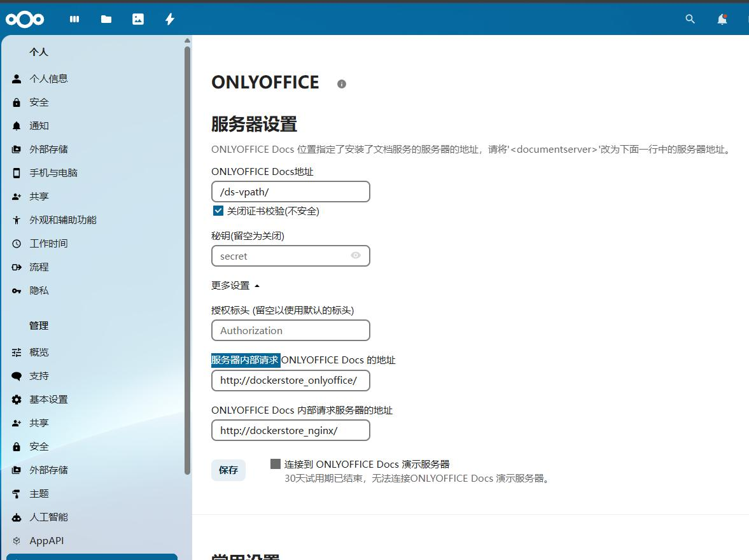Open the Files folder icon
Screen dimensions: 749x560
106,19
